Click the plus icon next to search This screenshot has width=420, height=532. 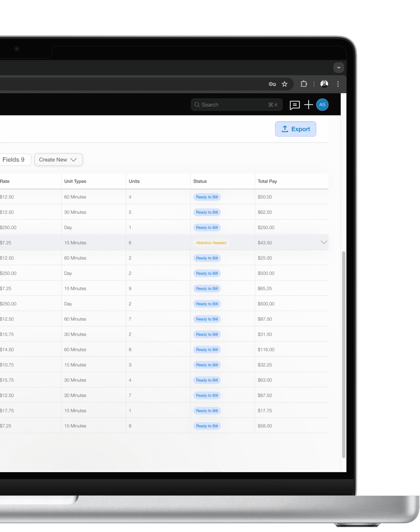(308, 105)
